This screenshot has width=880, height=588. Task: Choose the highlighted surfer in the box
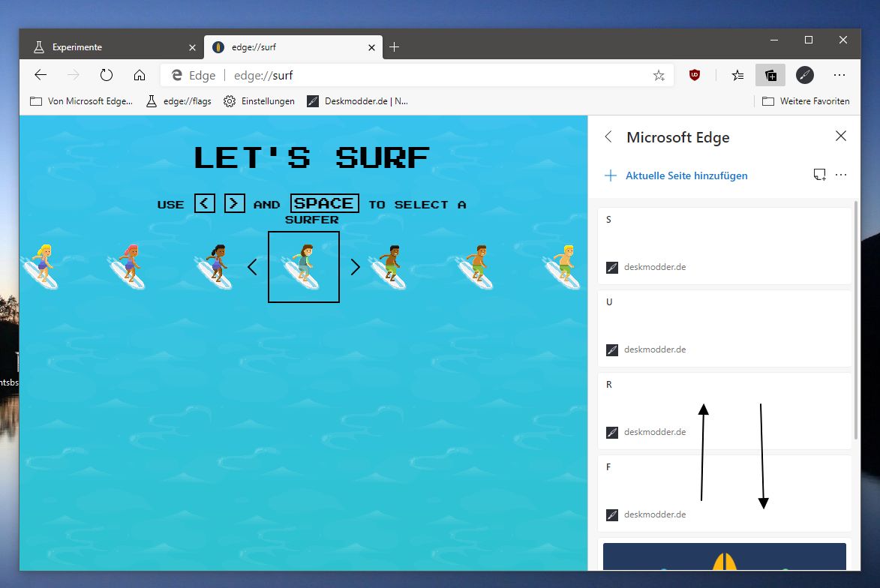coord(304,267)
